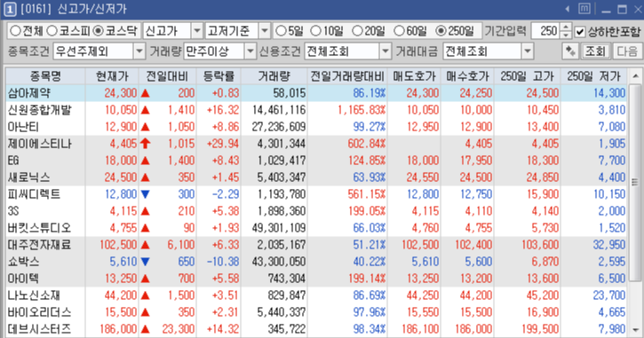Select the 대주전자재료 stock row
This screenshot has width=644, height=338.
tap(316, 245)
